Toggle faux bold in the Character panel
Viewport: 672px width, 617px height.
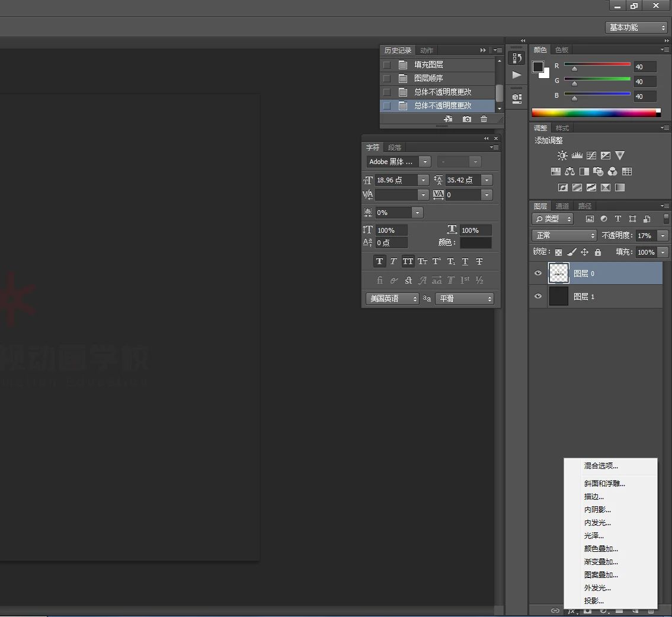point(379,261)
